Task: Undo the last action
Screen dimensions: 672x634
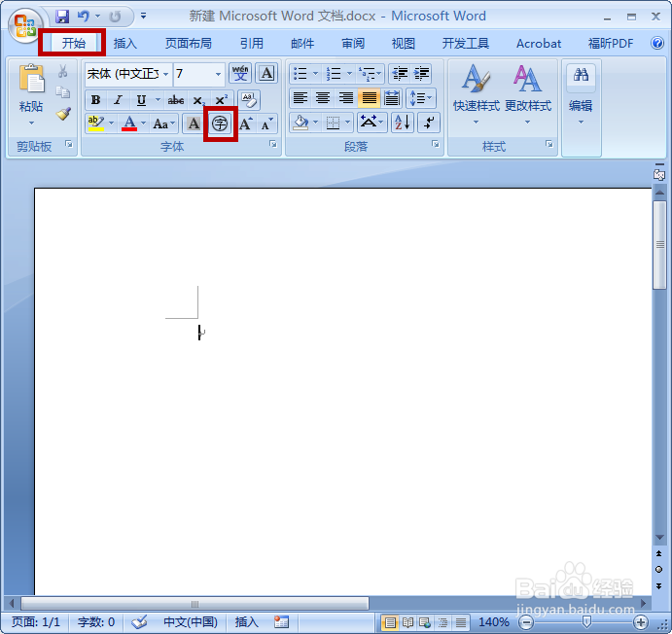Action: 84,17
